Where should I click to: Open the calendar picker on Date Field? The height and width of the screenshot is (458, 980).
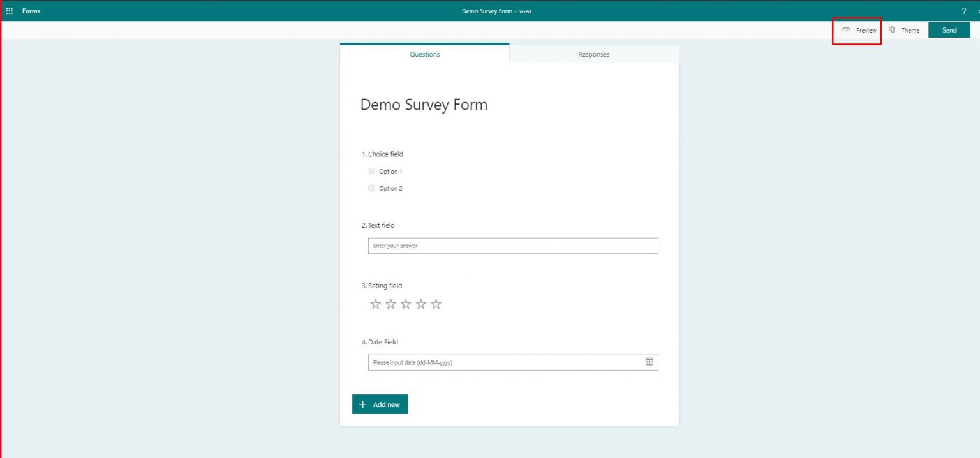tap(650, 362)
